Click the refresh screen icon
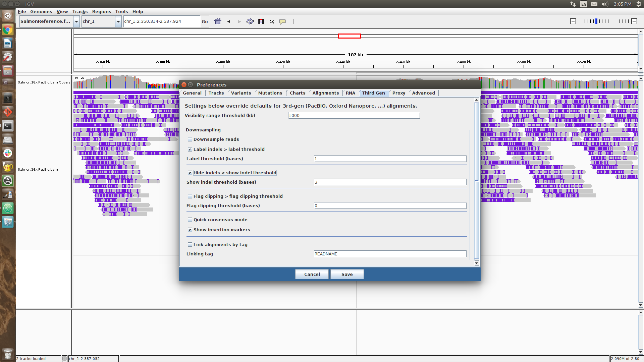The height and width of the screenshot is (362, 644). tap(250, 21)
